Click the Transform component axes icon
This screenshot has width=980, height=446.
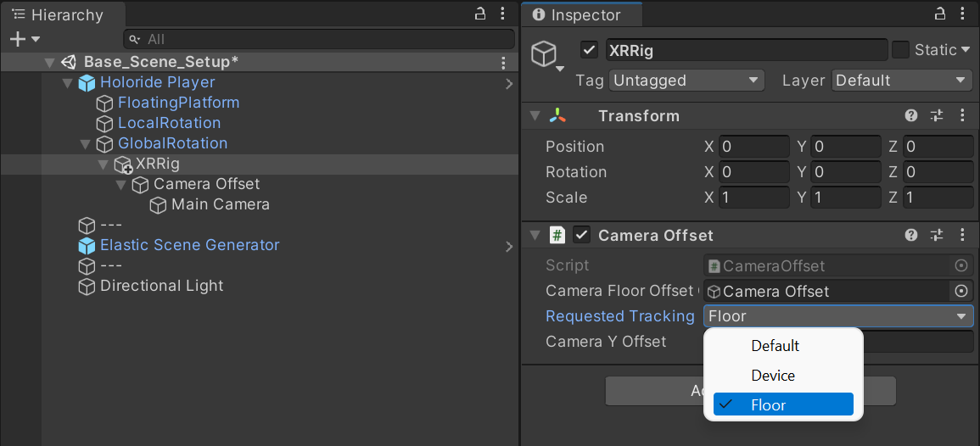(557, 115)
